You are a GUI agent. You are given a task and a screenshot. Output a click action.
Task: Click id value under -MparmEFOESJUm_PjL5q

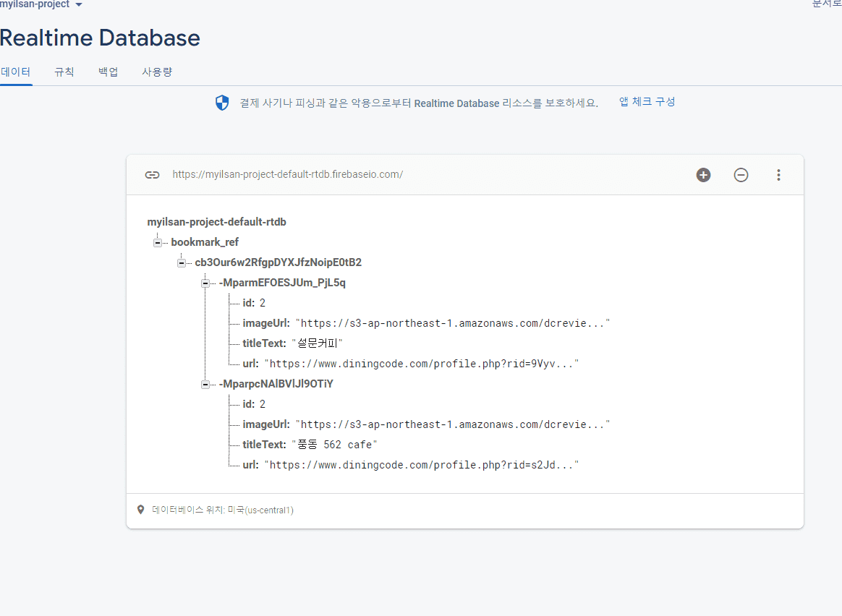click(x=263, y=303)
